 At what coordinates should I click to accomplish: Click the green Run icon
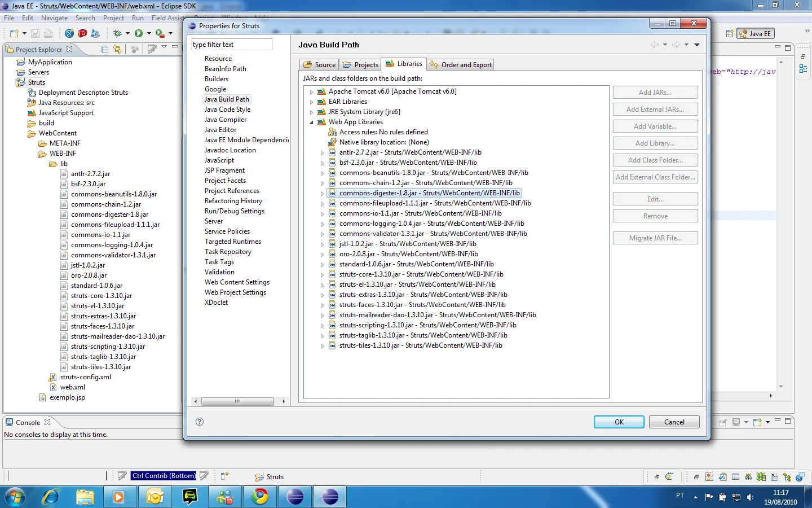tap(139, 34)
